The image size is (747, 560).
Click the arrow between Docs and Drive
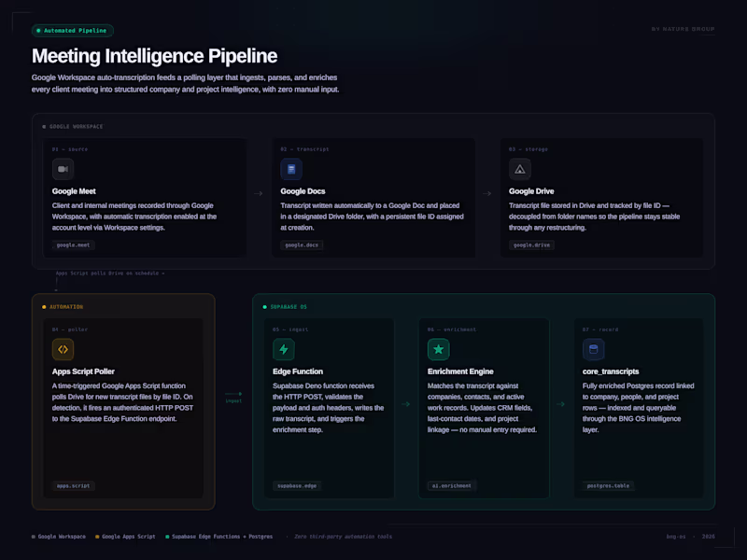[x=487, y=194]
